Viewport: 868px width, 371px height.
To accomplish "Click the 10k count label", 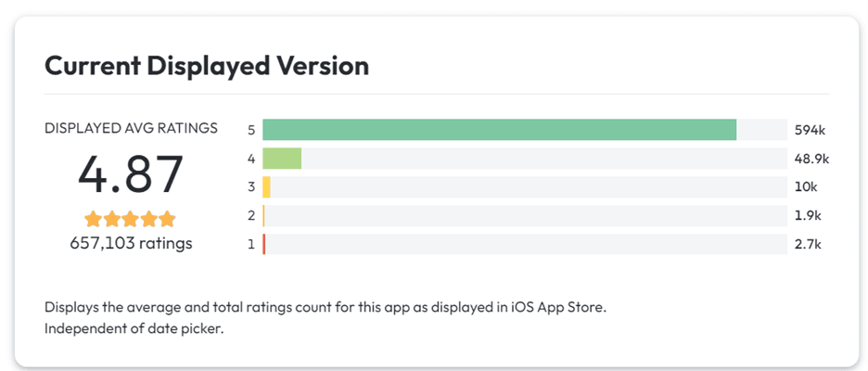I will [x=806, y=187].
